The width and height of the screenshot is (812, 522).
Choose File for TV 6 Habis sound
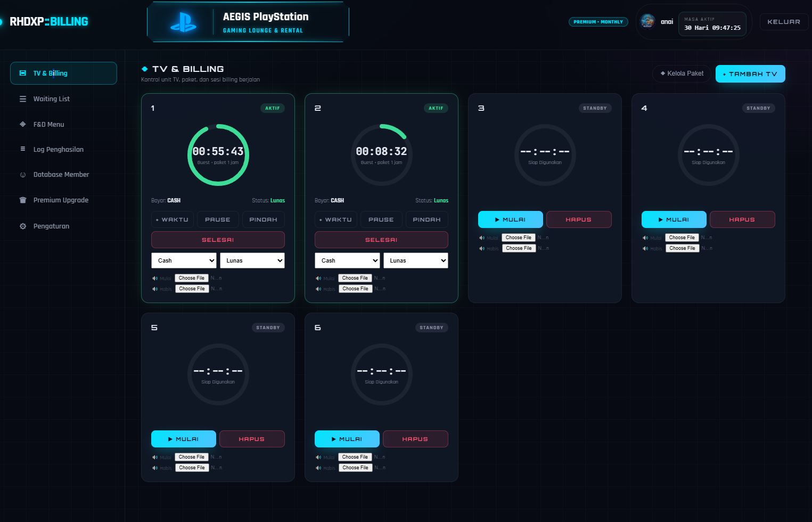[x=355, y=468]
